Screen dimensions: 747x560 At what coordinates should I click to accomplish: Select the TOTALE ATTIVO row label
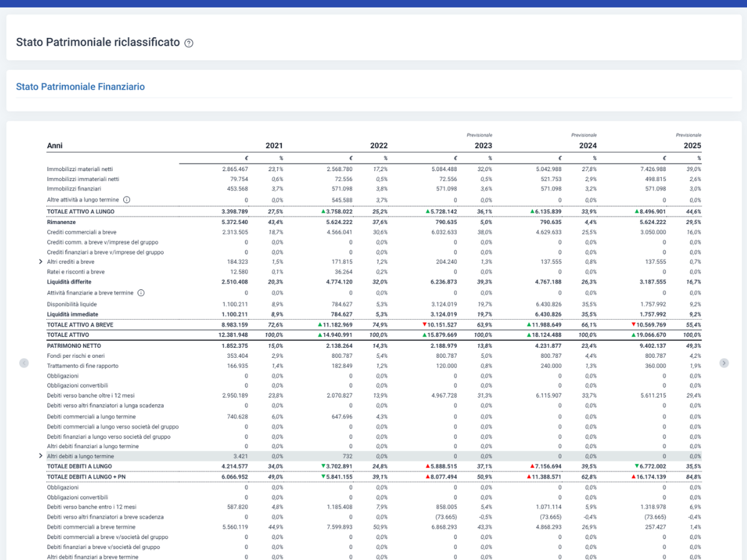click(68, 335)
